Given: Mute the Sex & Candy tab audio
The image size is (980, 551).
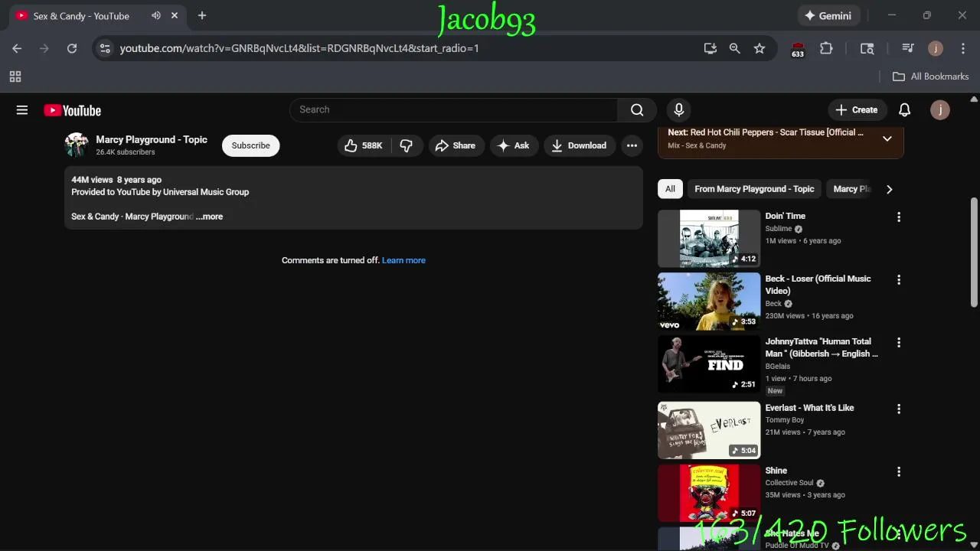Looking at the screenshot, I should coord(156,15).
